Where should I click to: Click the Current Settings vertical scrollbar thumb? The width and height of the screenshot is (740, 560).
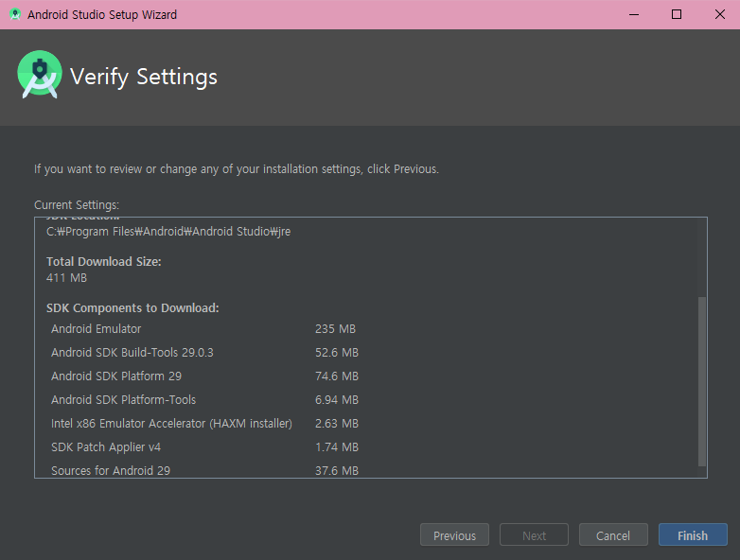pos(702,381)
